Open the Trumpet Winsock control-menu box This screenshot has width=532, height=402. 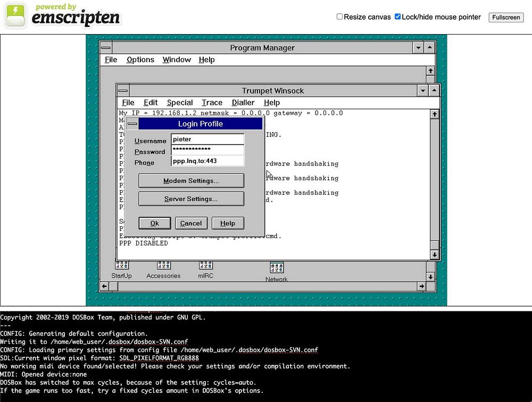(123, 91)
